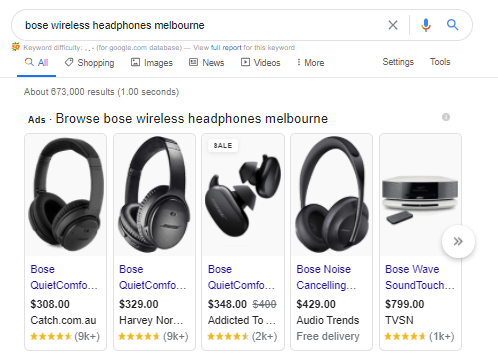This screenshot has width=498, height=361.
Task: Clear the search box with the X icon
Action: [393, 25]
